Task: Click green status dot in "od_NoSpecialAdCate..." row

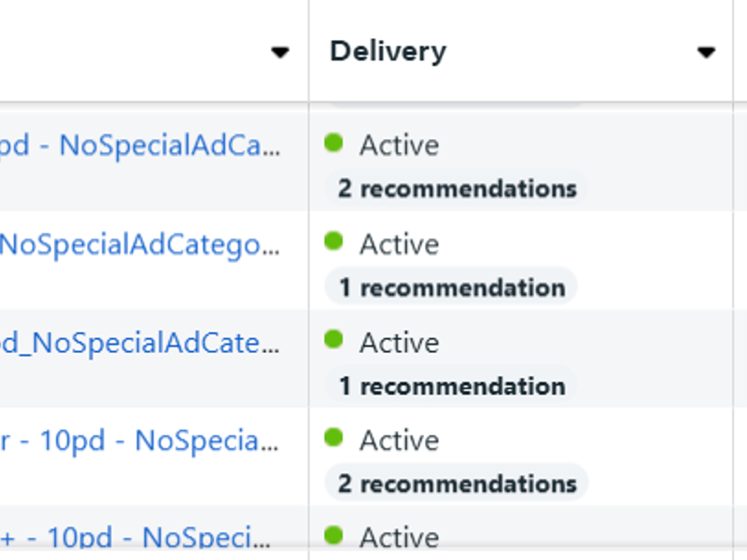Action: click(333, 340)
